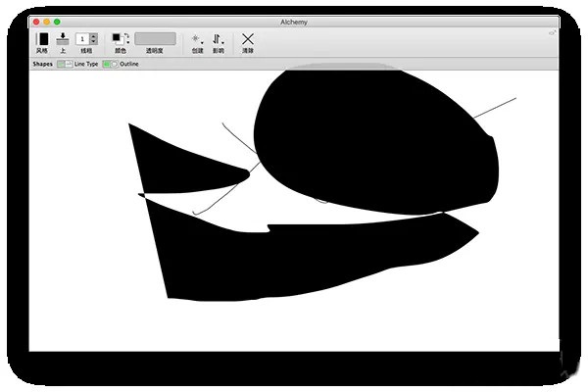
Task: Toggle the Outline switch
Action: point(110,63)
